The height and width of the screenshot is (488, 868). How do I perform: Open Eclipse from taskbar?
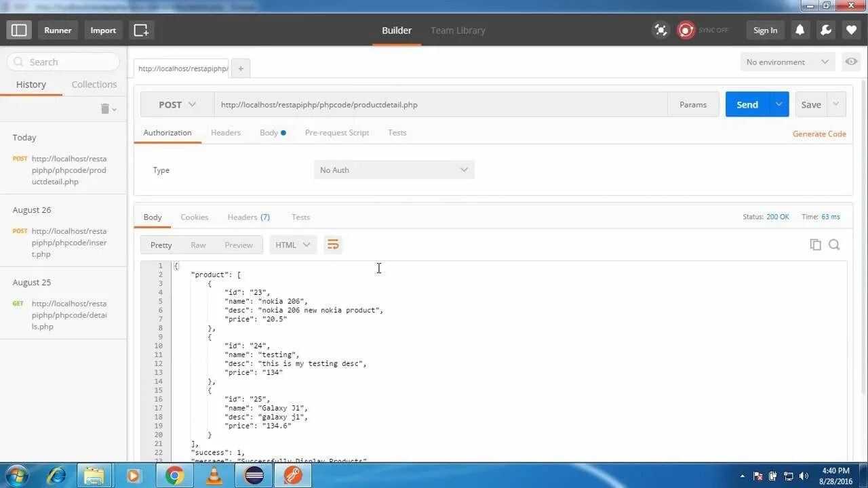(254, 475)
